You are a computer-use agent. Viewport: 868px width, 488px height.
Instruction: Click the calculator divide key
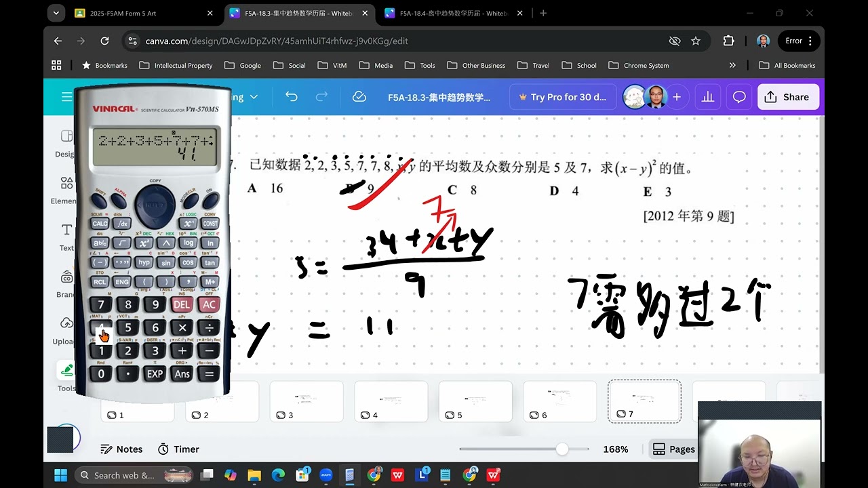[x=209, y=327]
